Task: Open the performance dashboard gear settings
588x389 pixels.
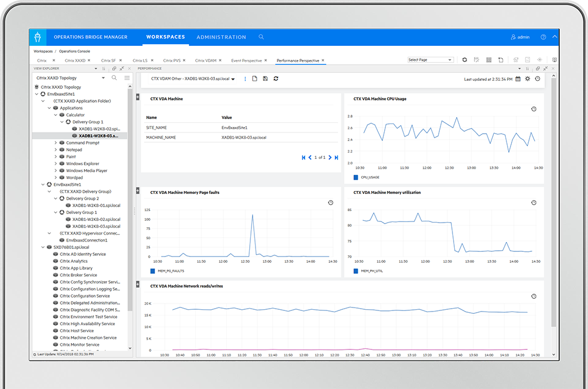Action: (528, 79)
